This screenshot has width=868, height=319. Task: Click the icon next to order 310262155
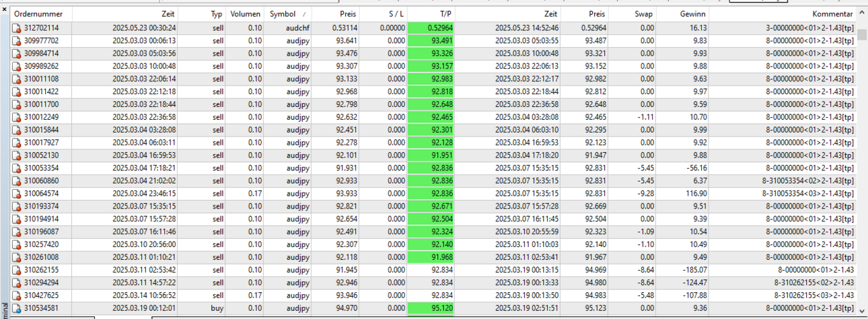click(17, 270)
